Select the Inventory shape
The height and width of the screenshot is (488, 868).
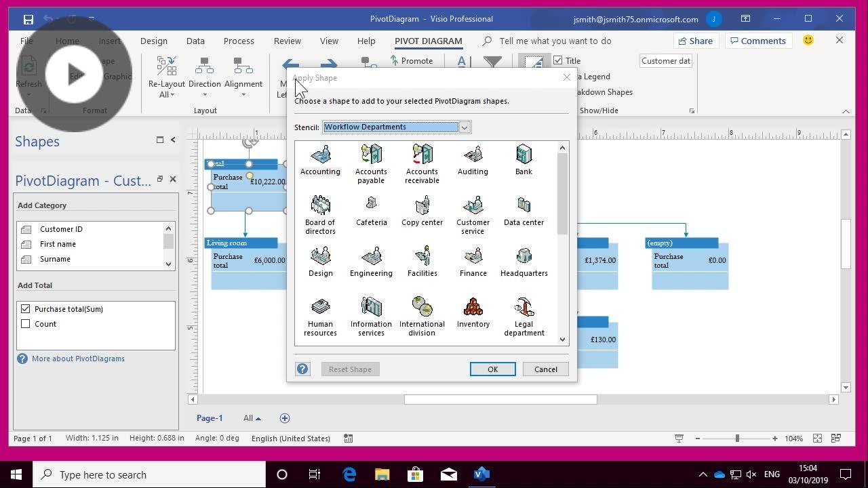pyautogui.click(x=473, y=312)
